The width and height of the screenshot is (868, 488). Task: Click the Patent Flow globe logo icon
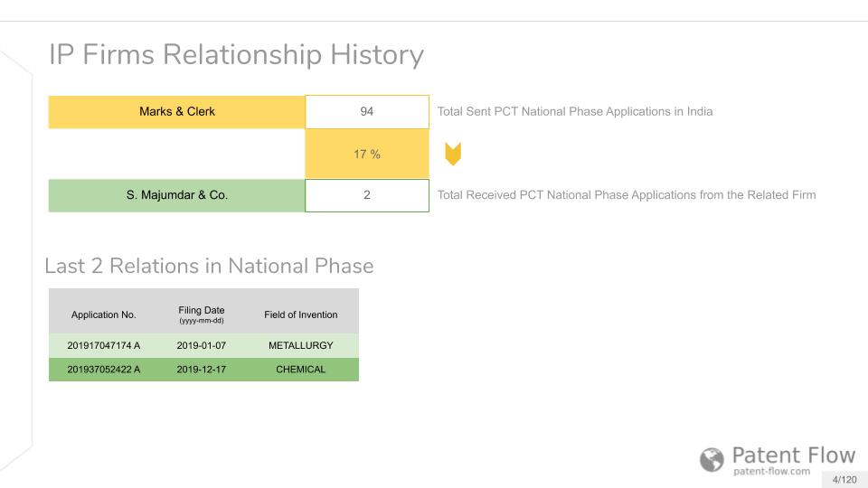pos(712,459)
